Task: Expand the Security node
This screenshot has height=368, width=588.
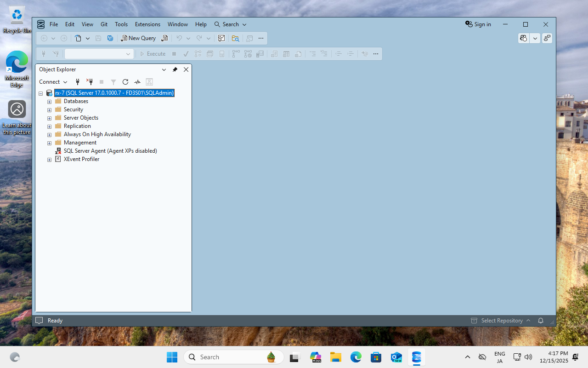Action: (x=49, y=110)
